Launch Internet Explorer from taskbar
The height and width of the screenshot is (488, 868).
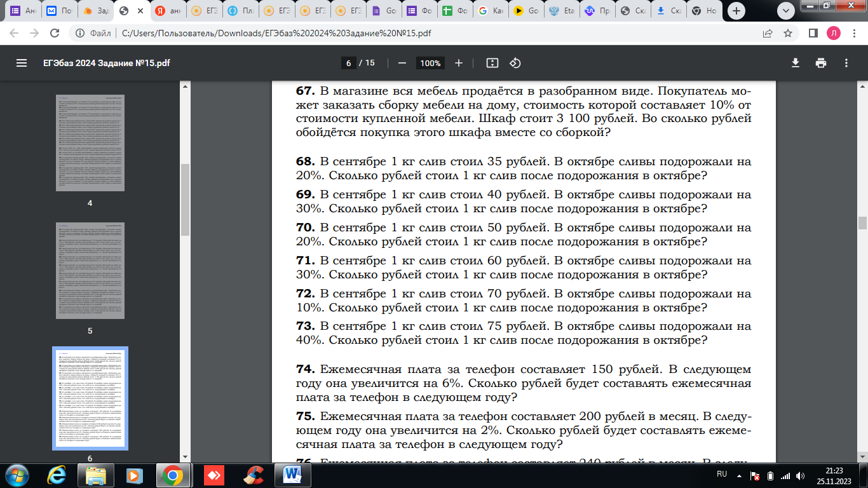57,475
